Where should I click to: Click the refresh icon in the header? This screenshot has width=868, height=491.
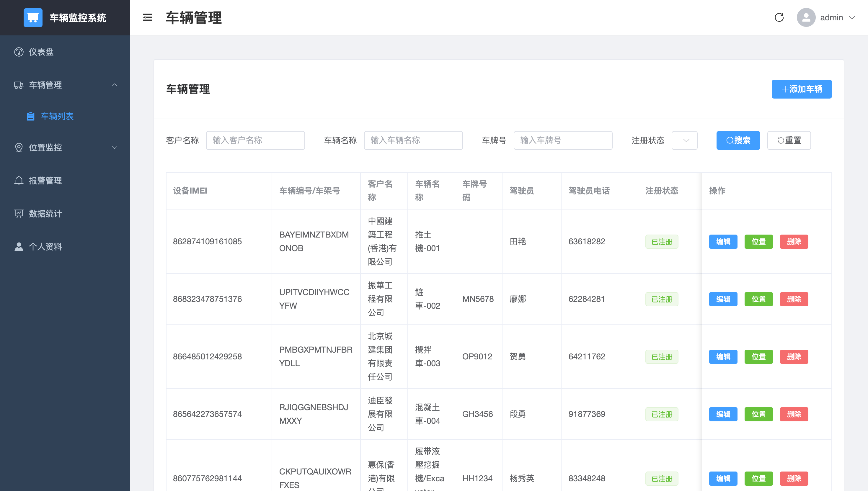pyautogui.click(x=779, y=17)
